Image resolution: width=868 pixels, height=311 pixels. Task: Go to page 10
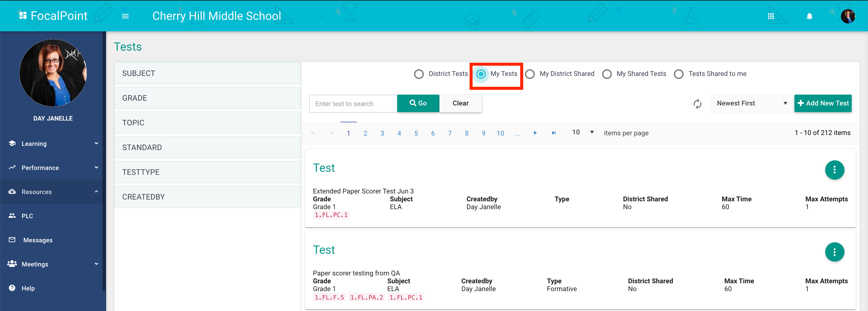pyautogui.click(x=500, y=134)
